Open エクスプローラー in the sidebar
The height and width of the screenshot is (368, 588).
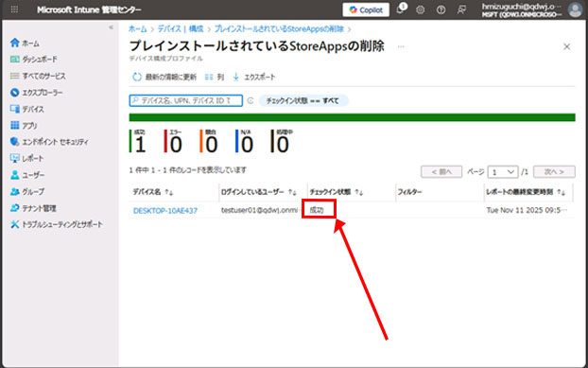pos(36,93)
